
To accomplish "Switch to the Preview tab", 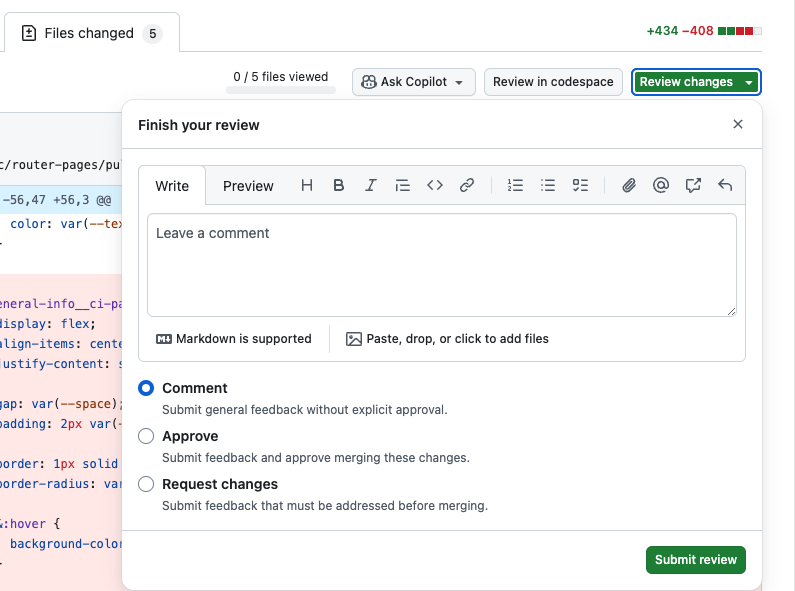I will pyautogui.click(x=248, y=186).
